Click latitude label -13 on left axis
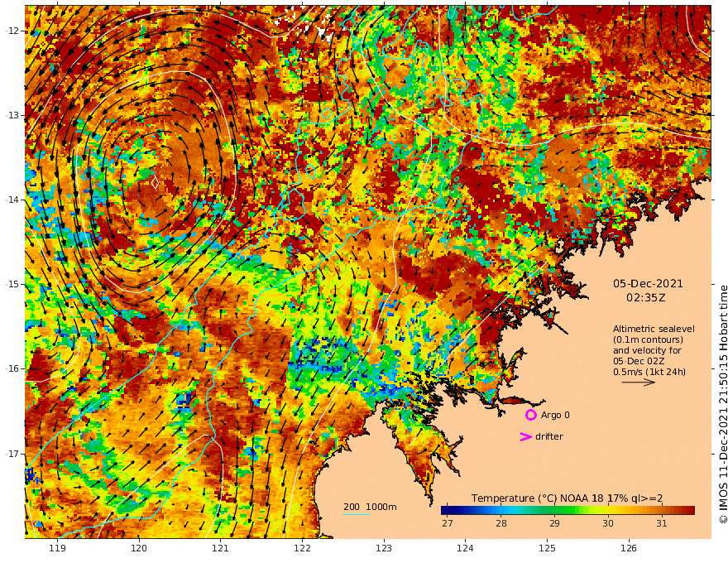 pos(12,115)
